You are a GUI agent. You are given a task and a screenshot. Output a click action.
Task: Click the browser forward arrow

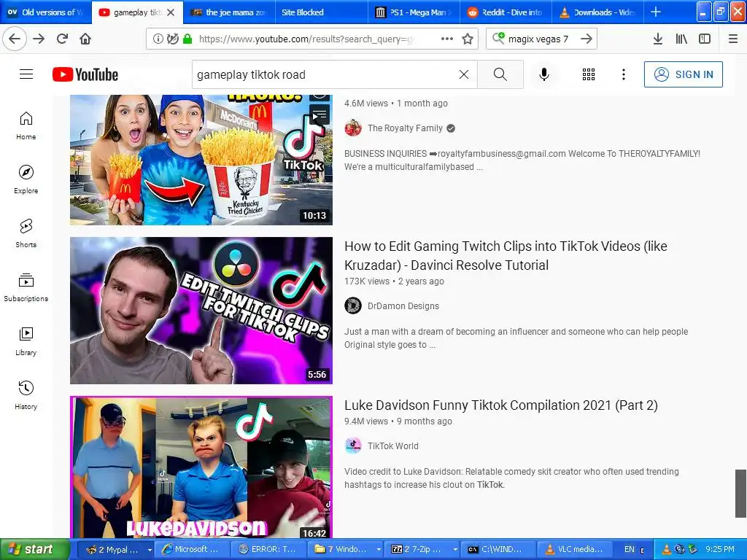click(39, 39)
